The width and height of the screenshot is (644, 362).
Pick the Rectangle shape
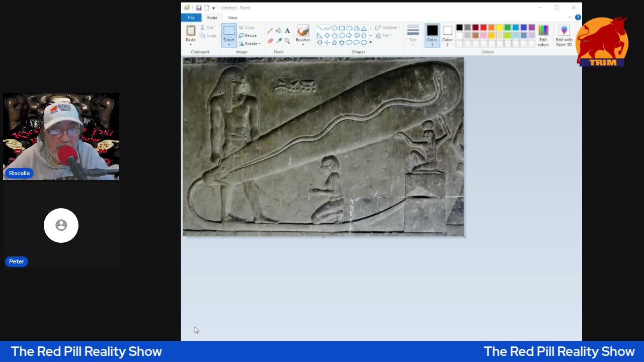tap(342, 28)
